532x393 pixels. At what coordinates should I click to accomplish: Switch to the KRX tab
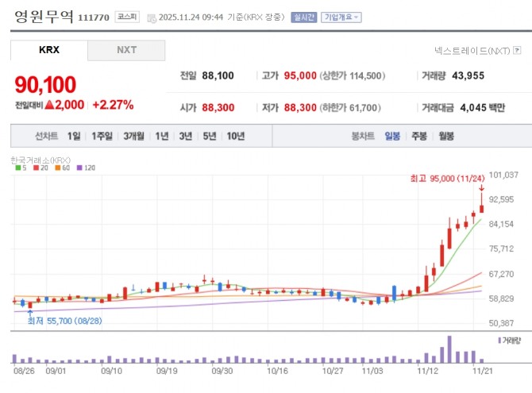click(x=49, y=50)
